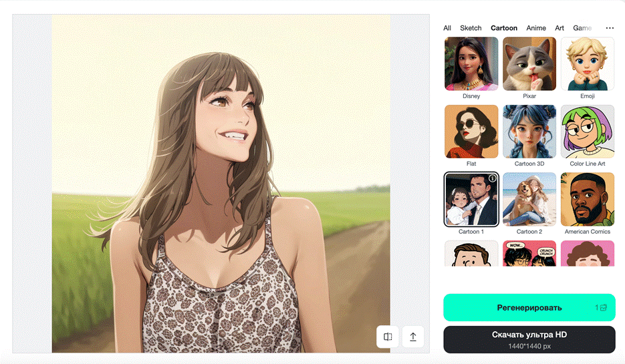Click the compare before/after icon

pos(388,337)
